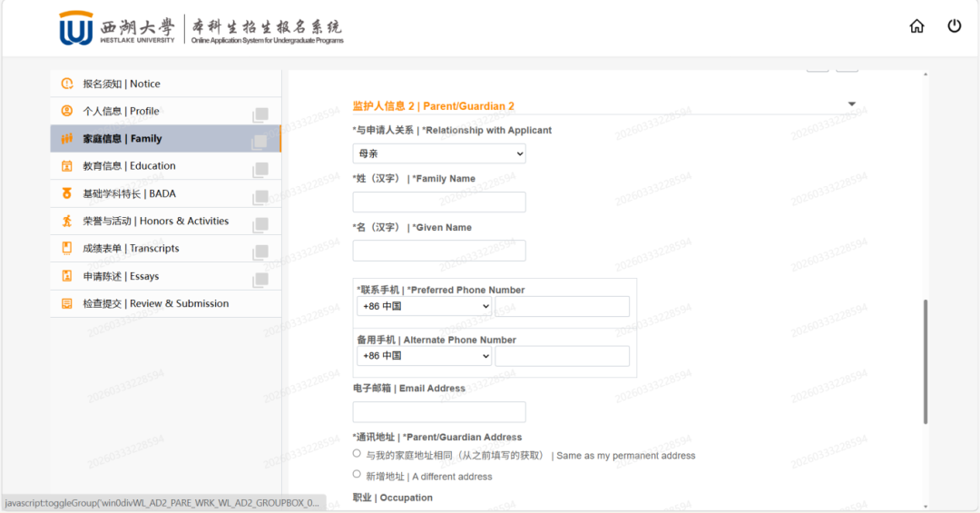The height and width of the screenshot is (513, 980).
Task: Open the Transcripts menu item
Action: (x=131, y=249)
